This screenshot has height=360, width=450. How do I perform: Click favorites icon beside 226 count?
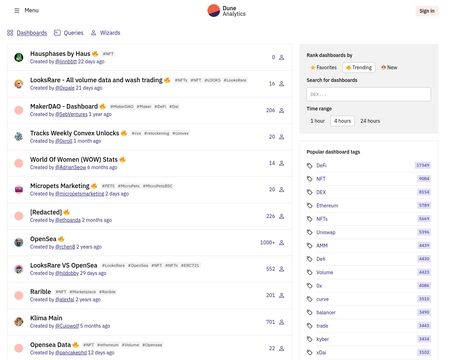tap(281, 216)
